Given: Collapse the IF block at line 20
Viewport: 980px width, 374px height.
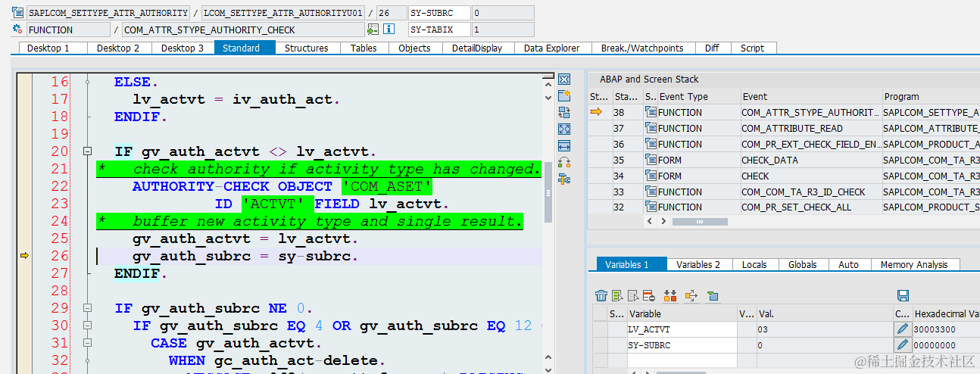Looking at the screenshot, I should tap(88, 151).
